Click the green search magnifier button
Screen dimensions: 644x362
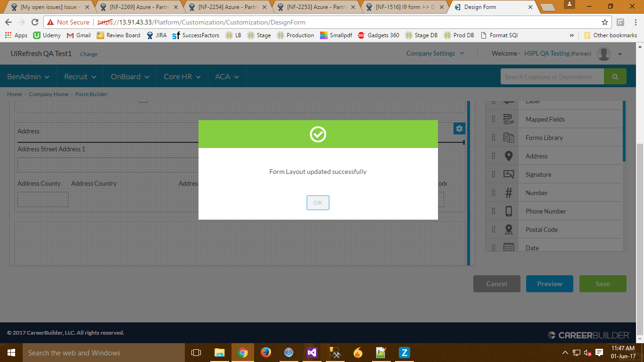coord(615,76)
